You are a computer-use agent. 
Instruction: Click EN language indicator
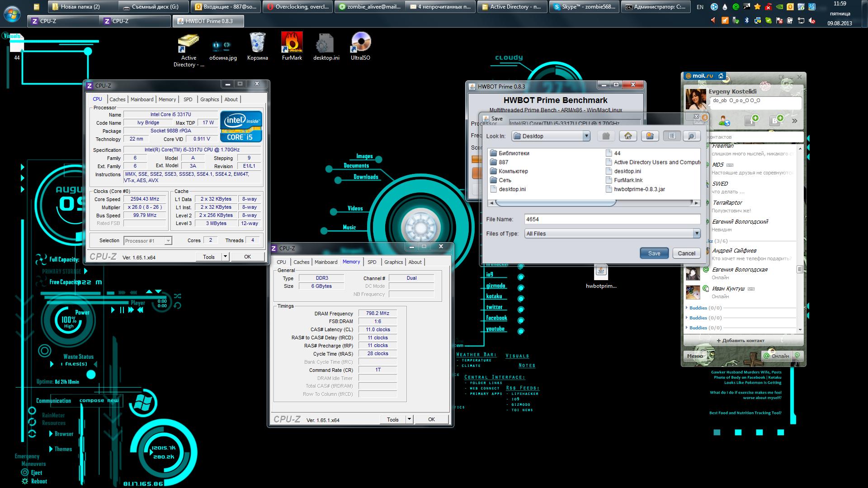(700, 7)
